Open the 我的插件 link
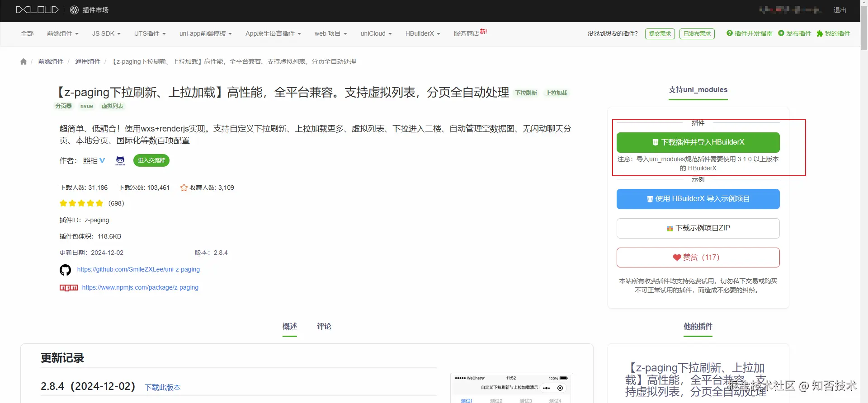Screen dimensions: 868x403 (x=838, y=33)
